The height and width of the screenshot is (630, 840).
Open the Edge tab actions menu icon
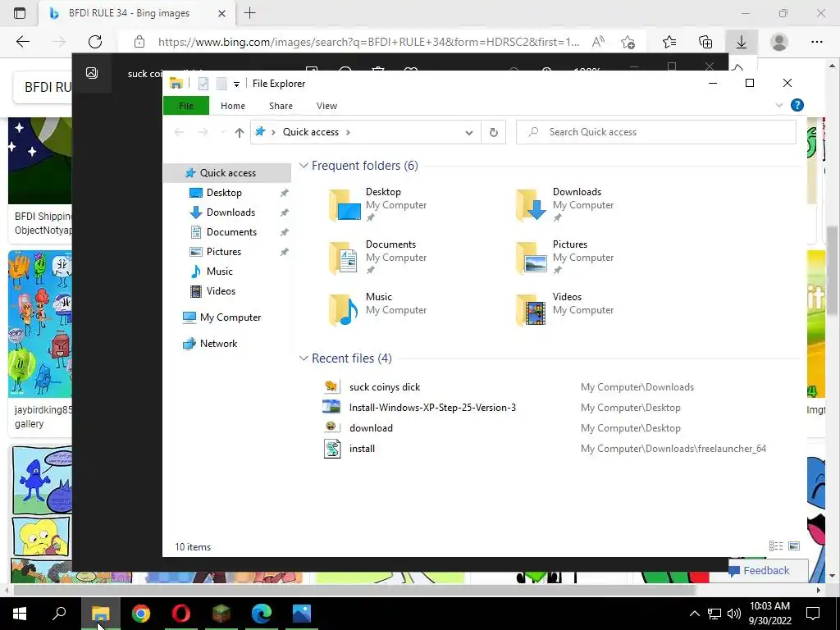20,13
